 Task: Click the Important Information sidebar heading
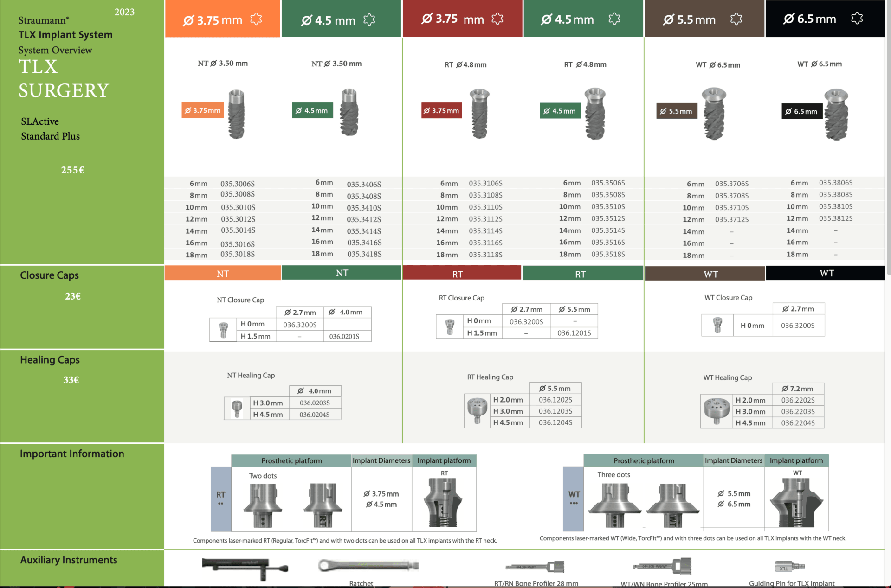coord(72,454)
